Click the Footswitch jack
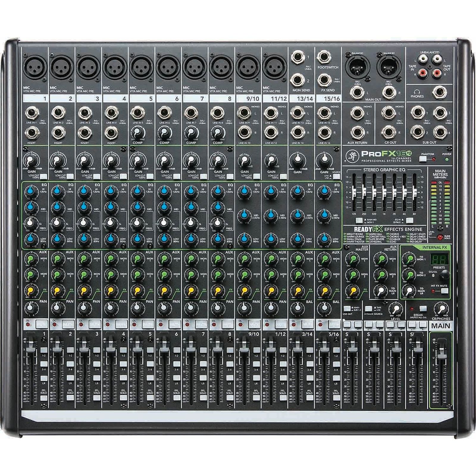Screen dimensions: 476x476 (324, 57)
